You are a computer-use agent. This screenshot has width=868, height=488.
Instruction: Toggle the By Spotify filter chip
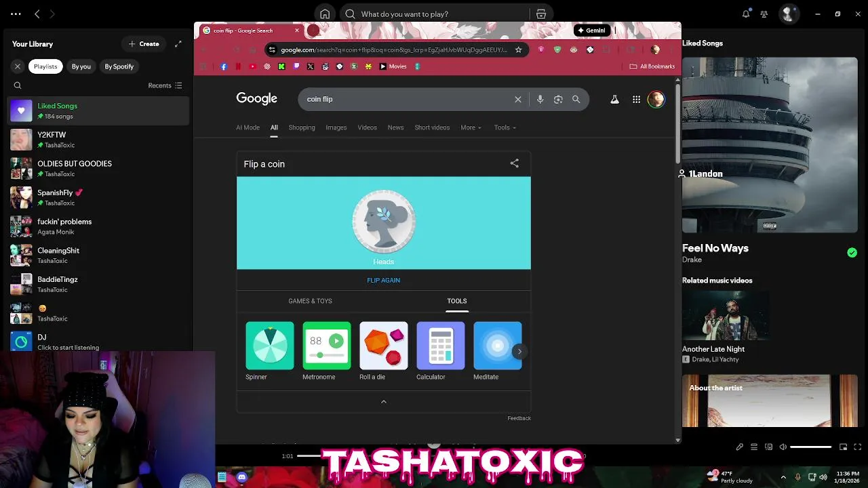[x=119, y=66]
